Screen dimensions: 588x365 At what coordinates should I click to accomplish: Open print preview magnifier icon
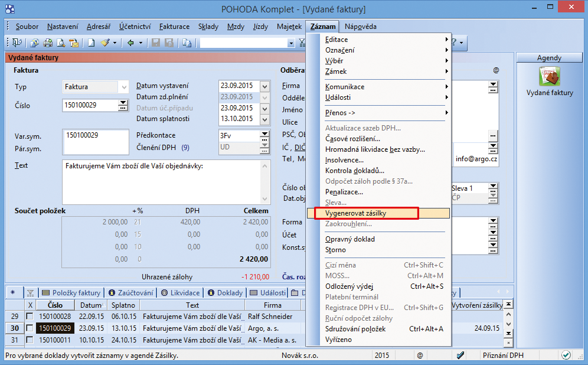(x=61, y=43)
